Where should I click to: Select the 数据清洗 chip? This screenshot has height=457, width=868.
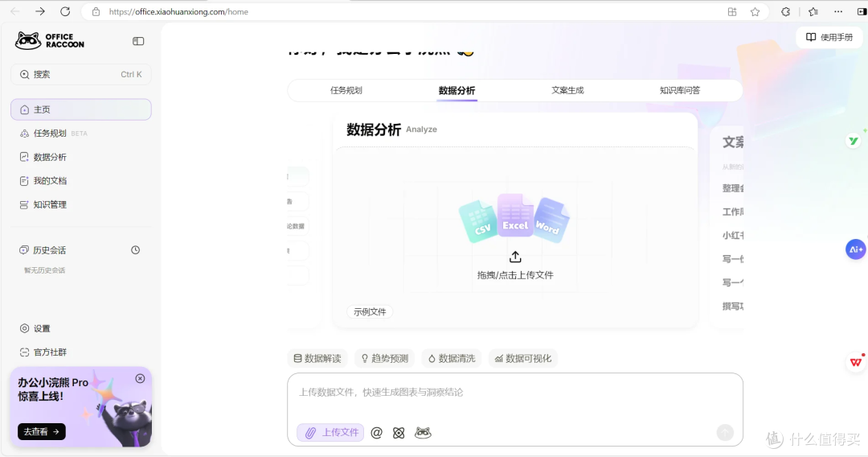coord(452,358)
